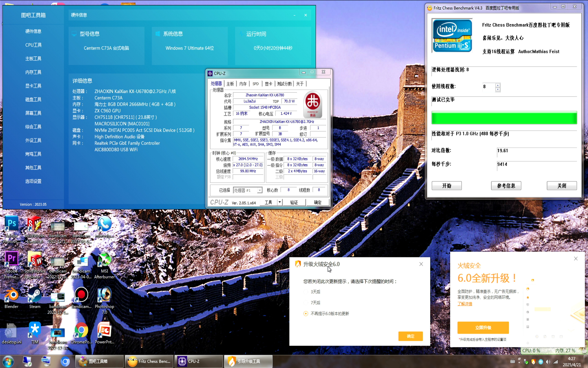The height and width of the screenshot is (368, 588).
Task: Open Bandicam red record icon shortcut
Action: pos(81,298)
